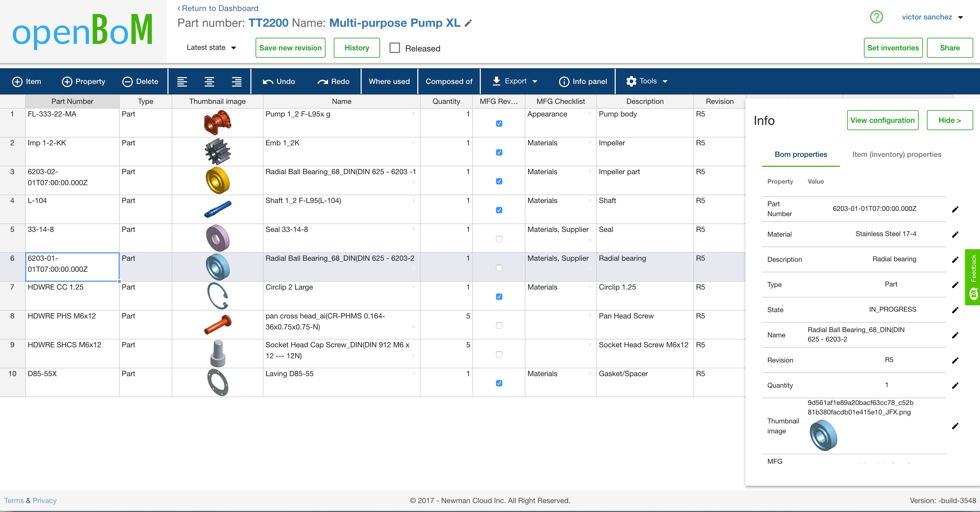Edit the Material property pencil icon
The width and height of the screenshot is (980, 512).
point(955,234)
